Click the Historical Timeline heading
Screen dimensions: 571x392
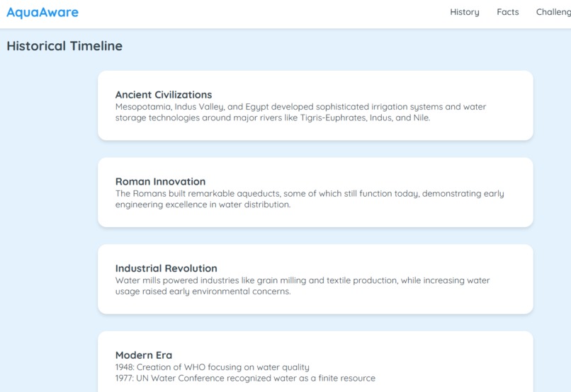[64, 46]
